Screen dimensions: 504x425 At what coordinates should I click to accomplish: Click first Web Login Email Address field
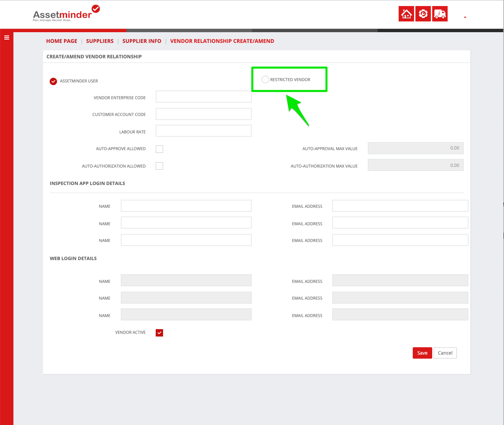pos(400,280)
